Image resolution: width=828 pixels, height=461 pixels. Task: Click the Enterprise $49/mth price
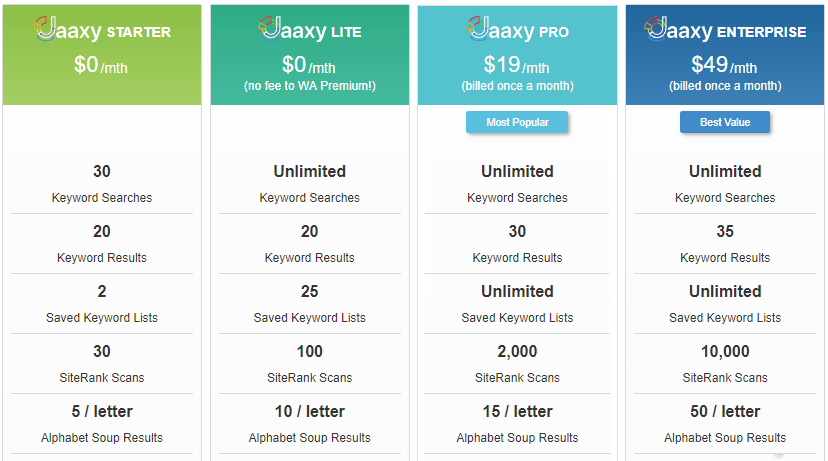[725, 66]
